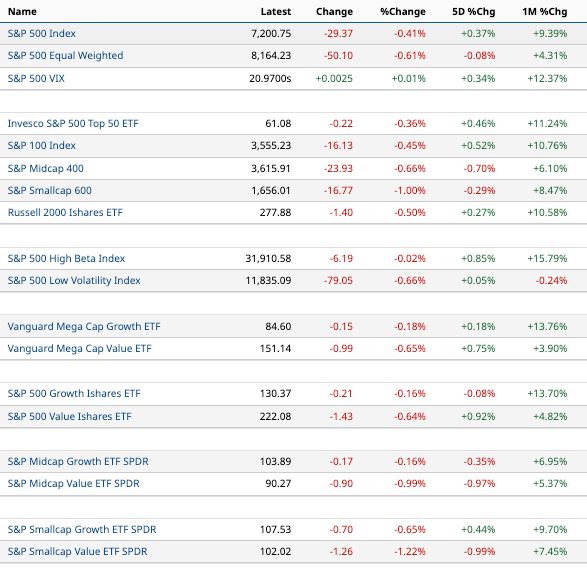Select the latest value 84.60

click(278, 326)
